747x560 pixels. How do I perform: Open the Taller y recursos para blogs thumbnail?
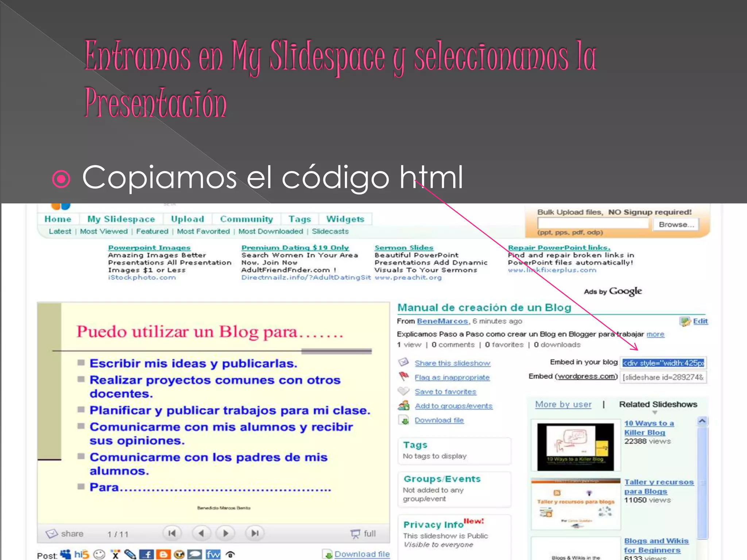point(576,504)
